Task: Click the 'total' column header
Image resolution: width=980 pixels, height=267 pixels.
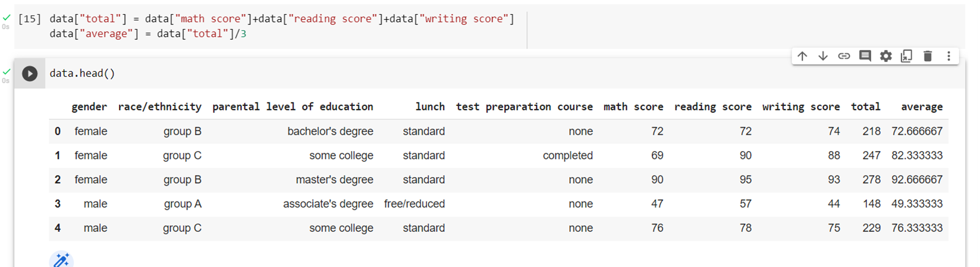Action: point(866,107)
